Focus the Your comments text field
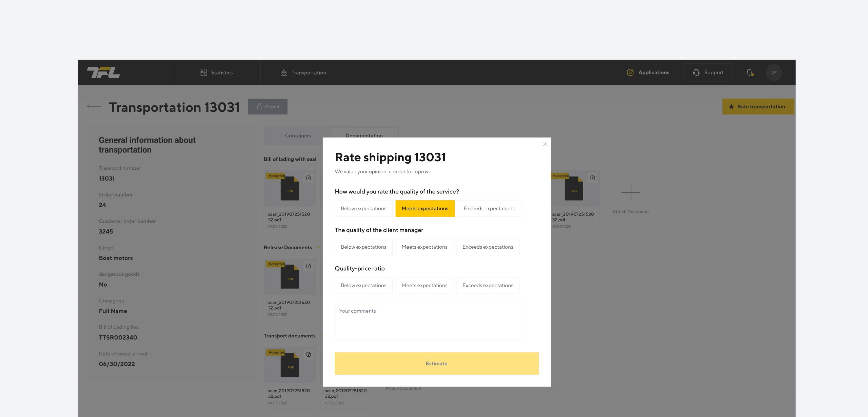 [x=428, y=321]
